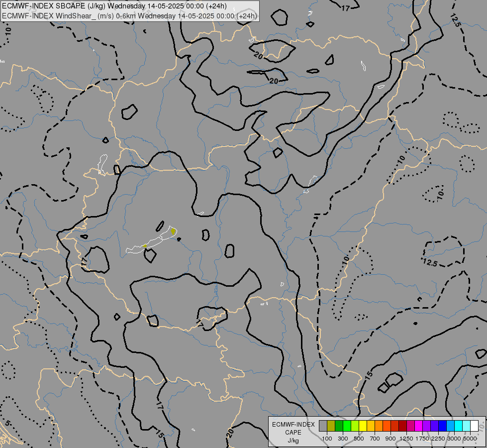The image size is (487, 448).
Task: Click the gray swatch in CAPE legend
Action: click(x=323, y=426)
